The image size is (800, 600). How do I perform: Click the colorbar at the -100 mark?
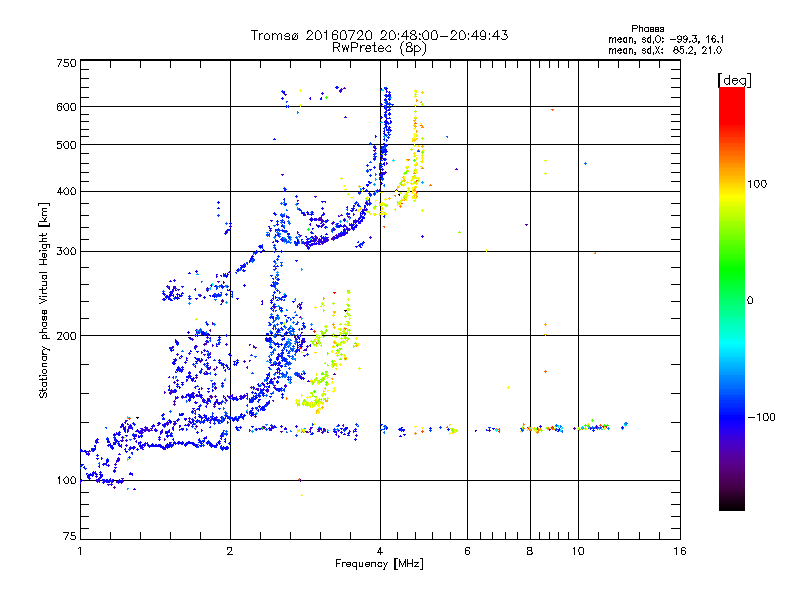tap(732, 417)
